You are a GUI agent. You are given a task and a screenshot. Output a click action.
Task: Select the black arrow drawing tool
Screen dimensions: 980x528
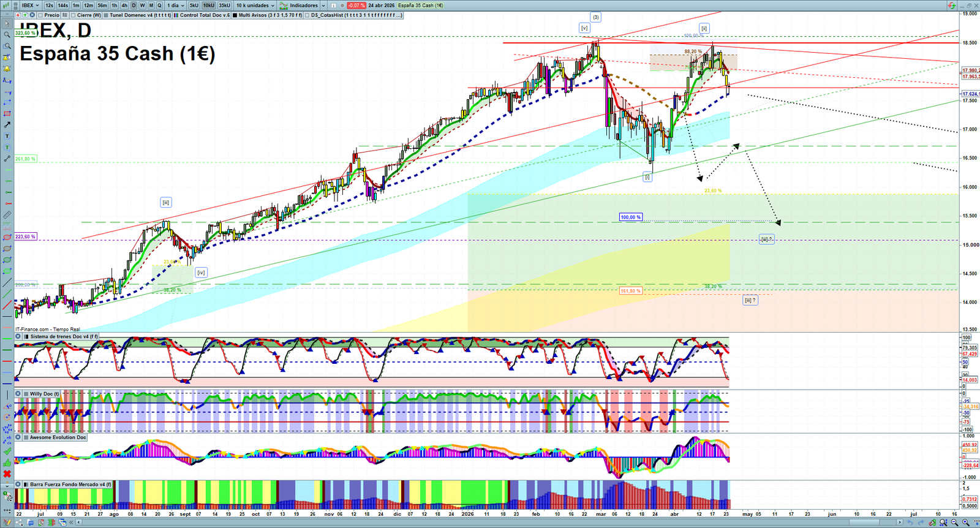7,125
